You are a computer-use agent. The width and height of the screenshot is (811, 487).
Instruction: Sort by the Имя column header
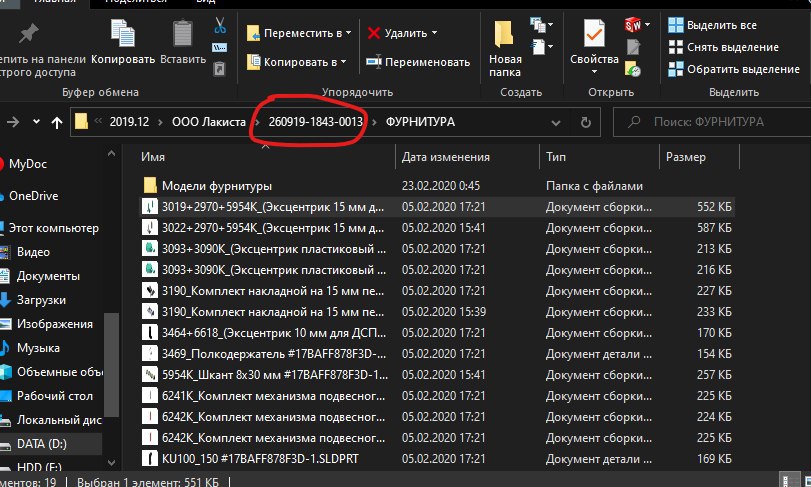[x=153, y=157]
